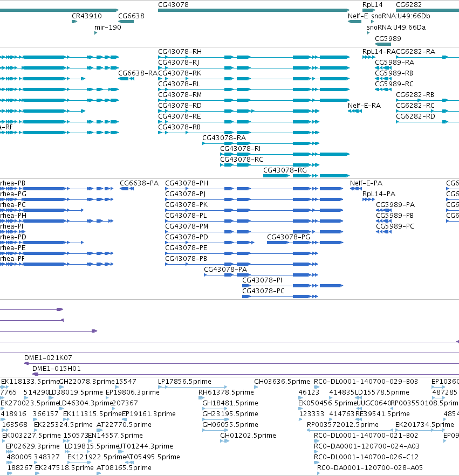This screenshot has height=476, width=459.
Task: Select the EP19806.3prime EST label
Action: point(133,392)
